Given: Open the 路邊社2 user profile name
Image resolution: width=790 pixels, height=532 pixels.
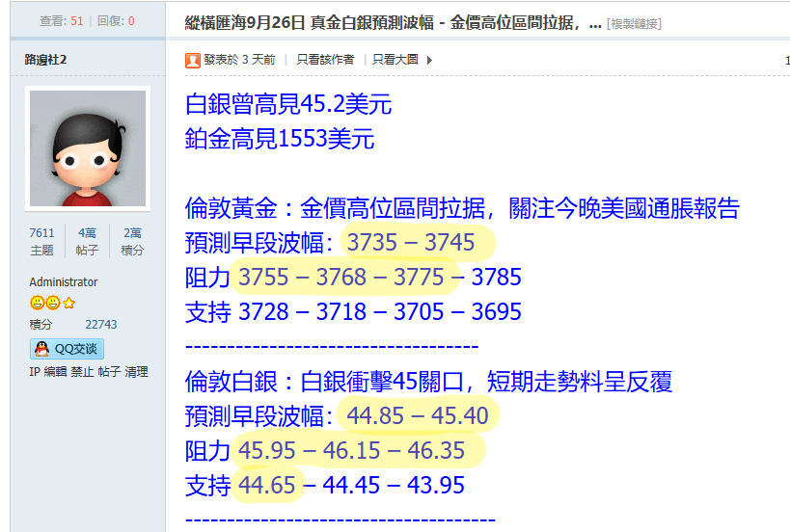Looking at the screenshot, I should 45,60.
